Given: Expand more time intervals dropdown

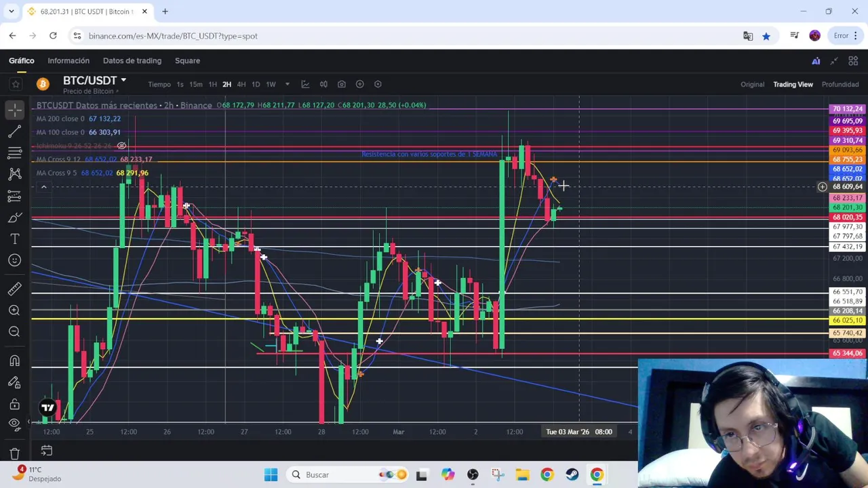Looking at the screenshot, I should click(x=287, y=84).
